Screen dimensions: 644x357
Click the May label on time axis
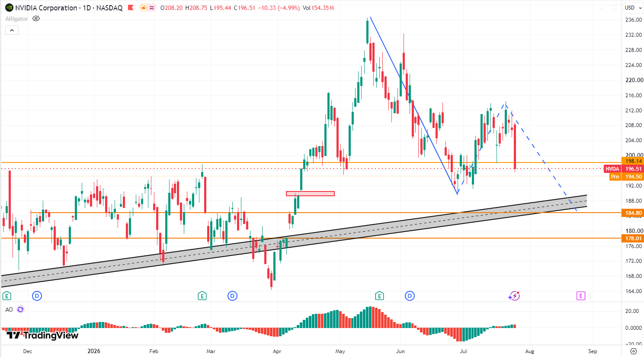coord(340,351)
